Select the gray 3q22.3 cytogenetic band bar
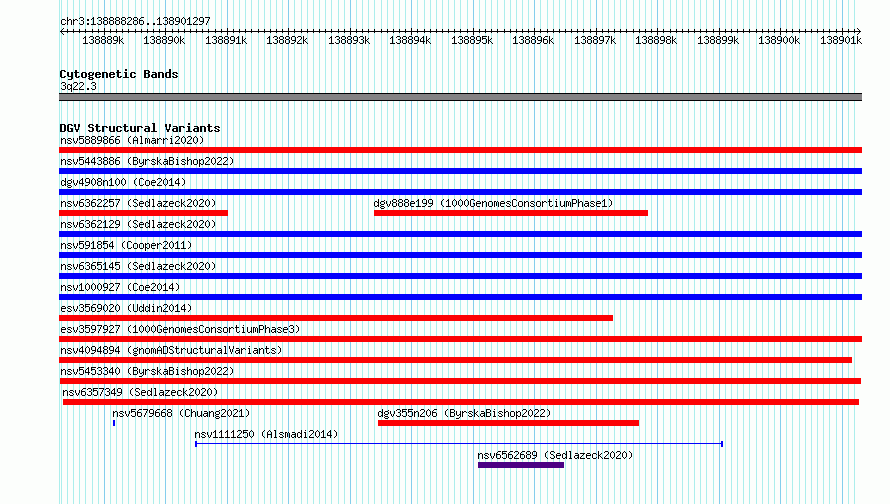 click(x=460, y=97)
